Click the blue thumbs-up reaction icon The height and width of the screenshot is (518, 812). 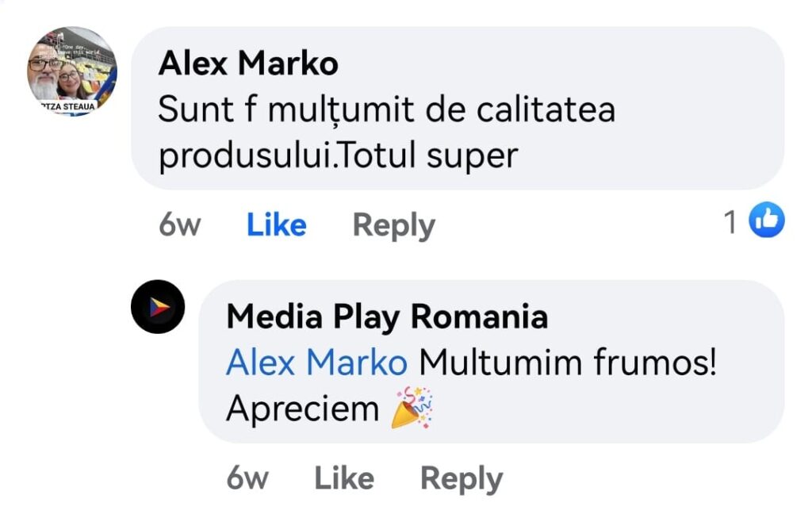tap(767, 221)
